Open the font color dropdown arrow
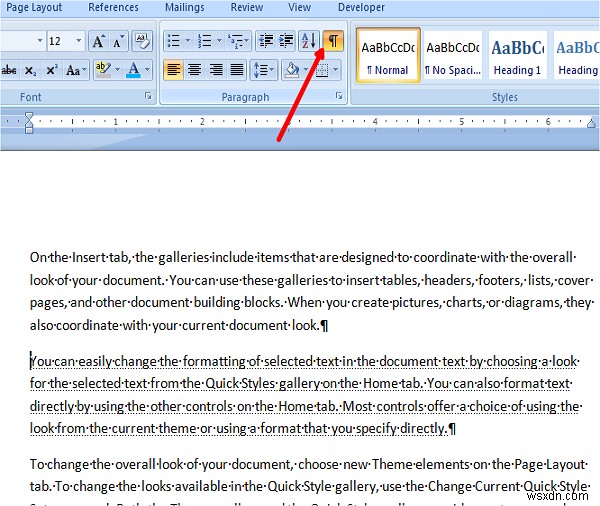The image size is (600, 506). tap(147, 70)
